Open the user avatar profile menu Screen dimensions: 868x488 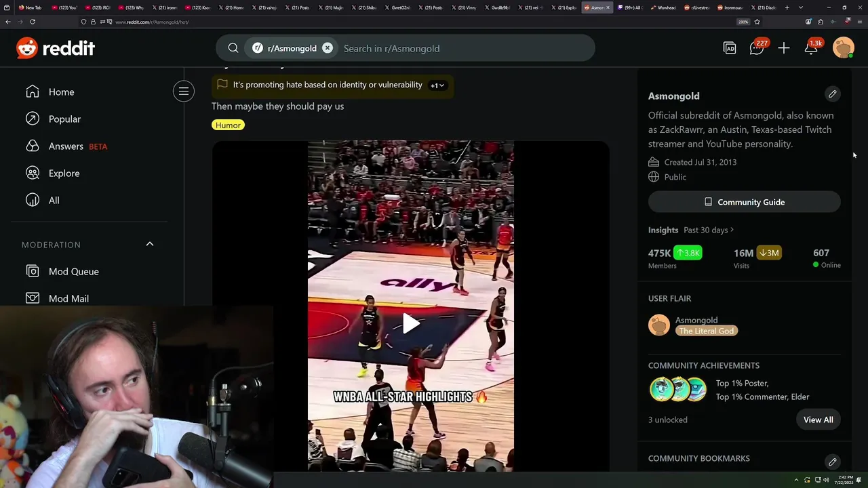pos(844,48)
